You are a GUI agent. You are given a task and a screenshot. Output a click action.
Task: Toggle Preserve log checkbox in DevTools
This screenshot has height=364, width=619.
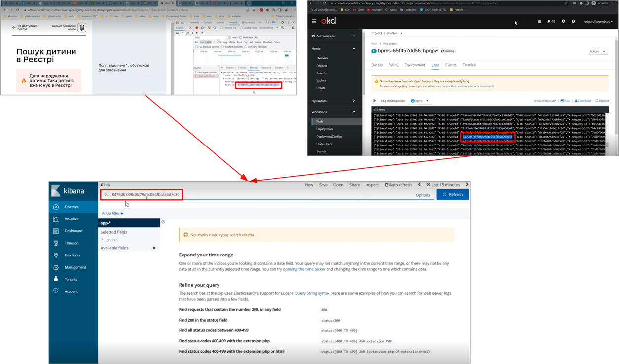[221, 28]
